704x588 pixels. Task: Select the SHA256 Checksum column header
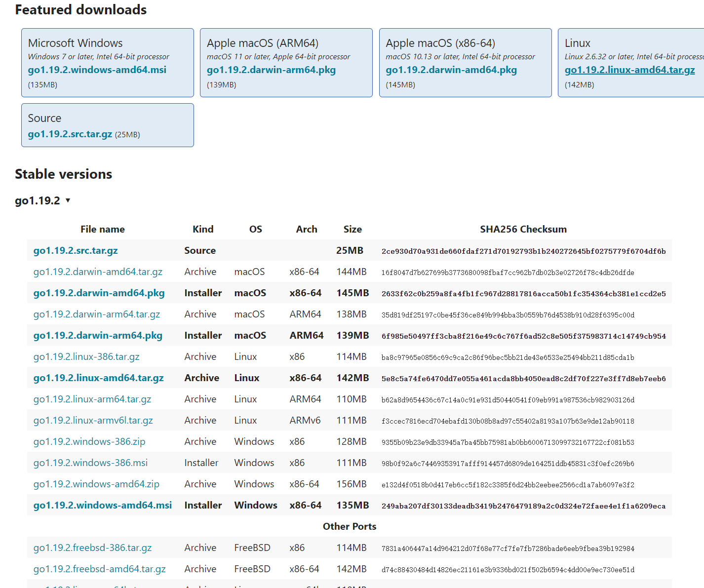tap(523, 229)
